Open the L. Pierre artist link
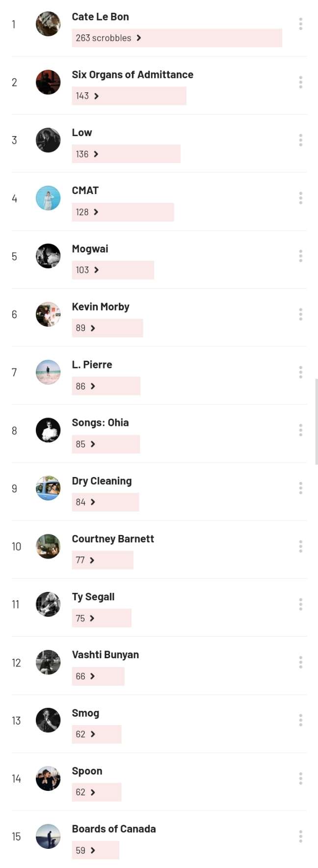The height and width of the screenshot is (868, 318). [x=92, y=364]
